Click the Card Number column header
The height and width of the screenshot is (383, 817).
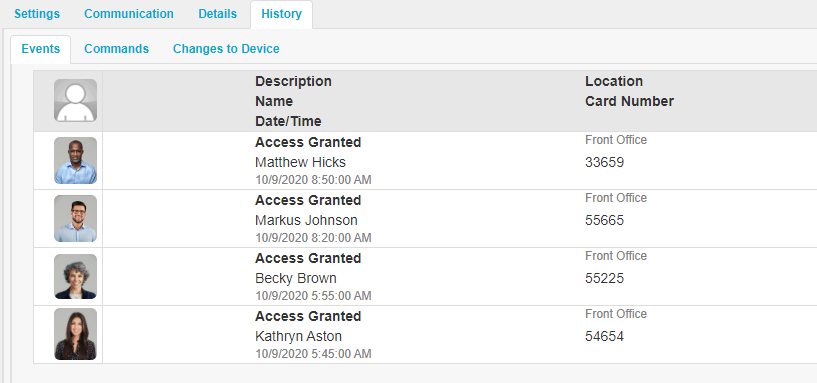629,101
